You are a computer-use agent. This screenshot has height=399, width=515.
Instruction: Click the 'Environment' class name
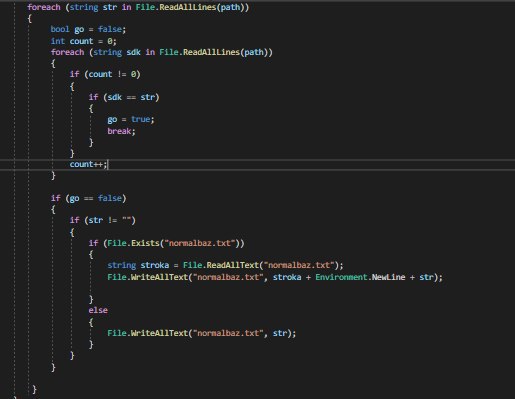[341, 277]
